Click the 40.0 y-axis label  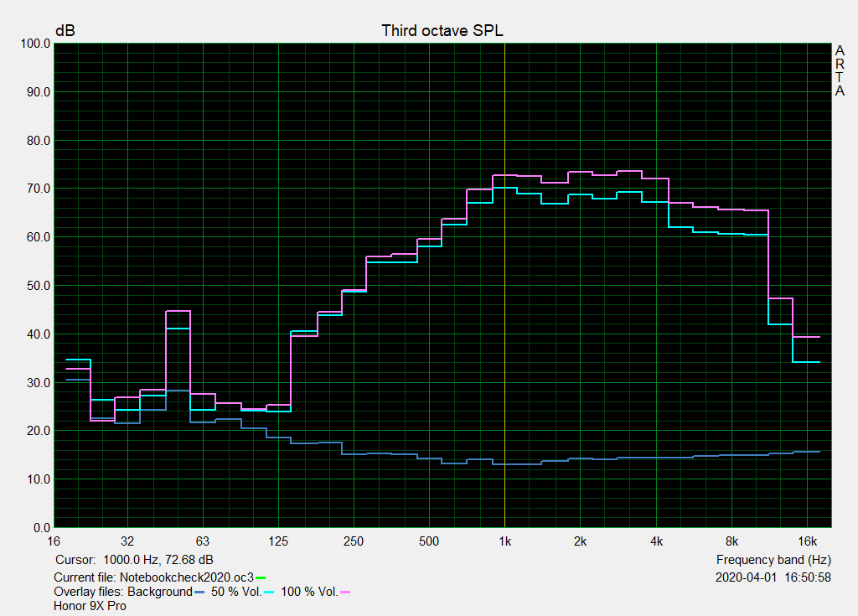point(39,334)
